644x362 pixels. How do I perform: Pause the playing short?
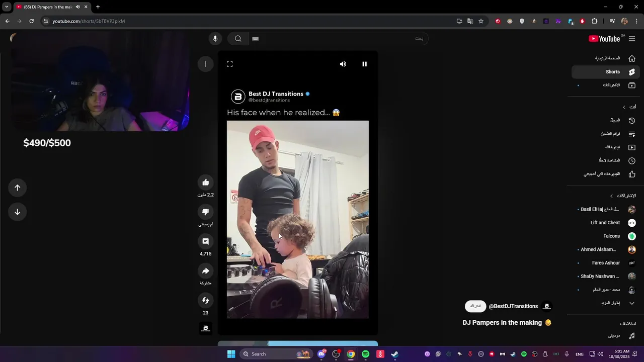(365, 64)
